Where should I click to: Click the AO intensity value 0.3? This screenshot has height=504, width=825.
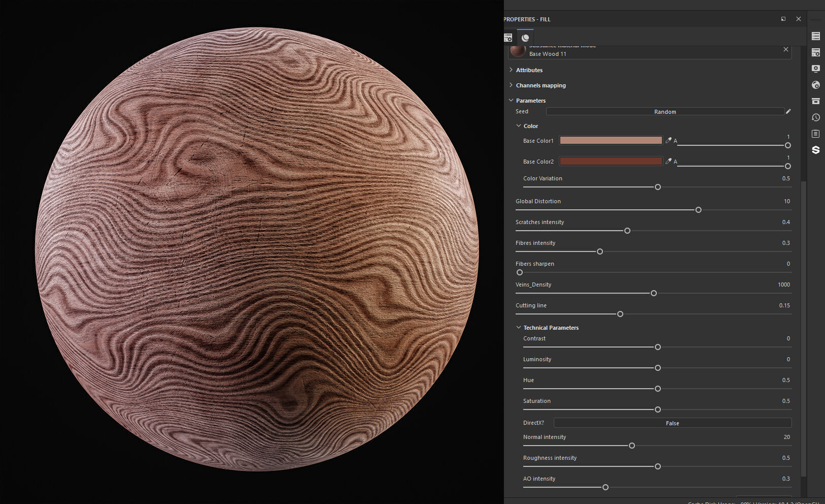pos(786,479)
